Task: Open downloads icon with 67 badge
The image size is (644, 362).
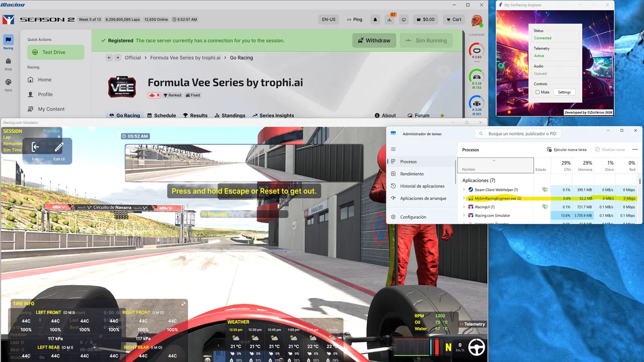Action: (389, 20)
